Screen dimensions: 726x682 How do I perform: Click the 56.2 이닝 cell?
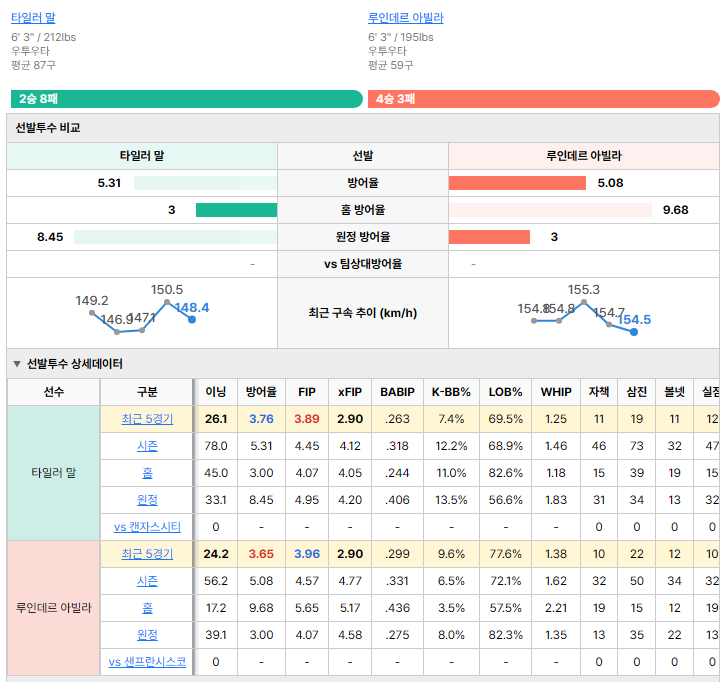click(x=216, y=581)
